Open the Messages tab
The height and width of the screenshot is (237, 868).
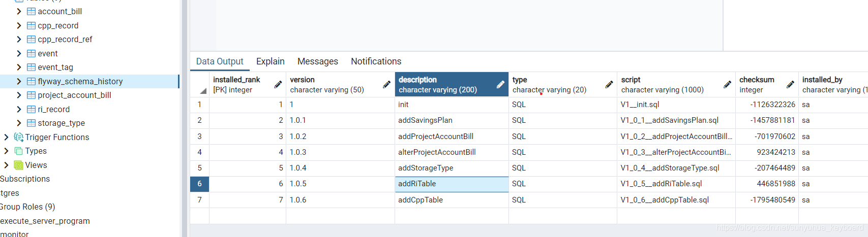coord(318,61)
